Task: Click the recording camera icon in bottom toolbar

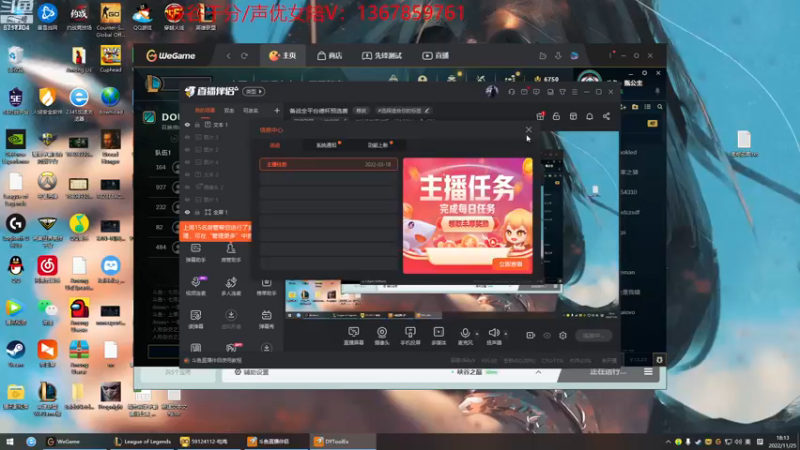Action: click(531, 335)
